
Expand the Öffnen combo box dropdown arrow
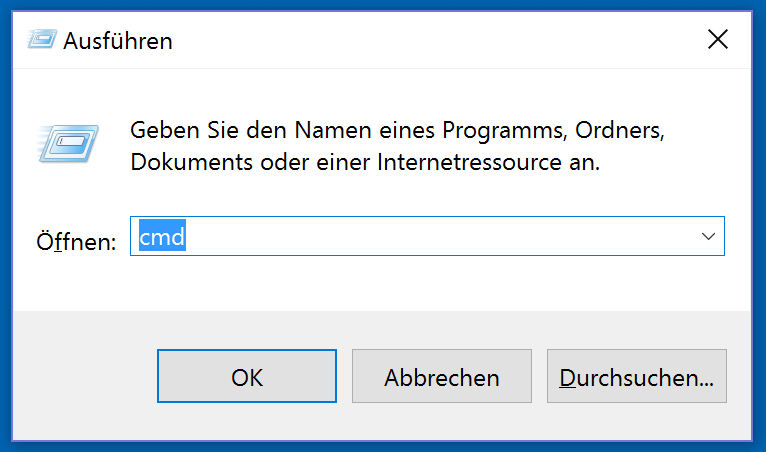coord(709,237)
